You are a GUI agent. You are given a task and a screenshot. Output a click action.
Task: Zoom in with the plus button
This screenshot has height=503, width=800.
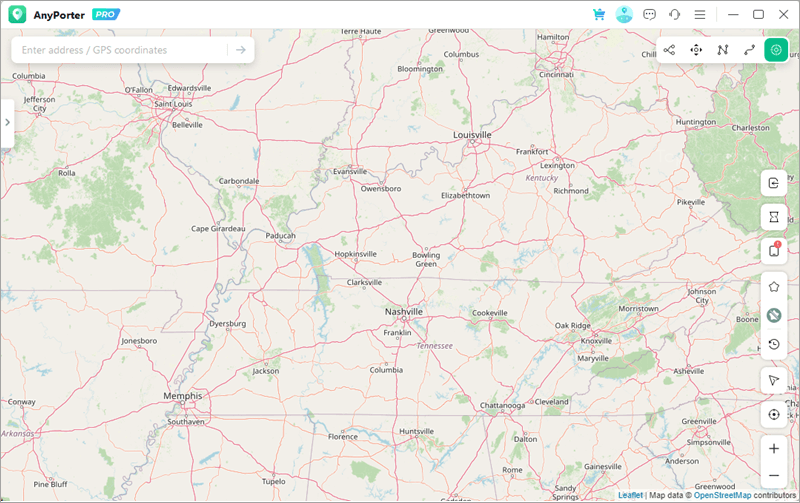point(774,448)
